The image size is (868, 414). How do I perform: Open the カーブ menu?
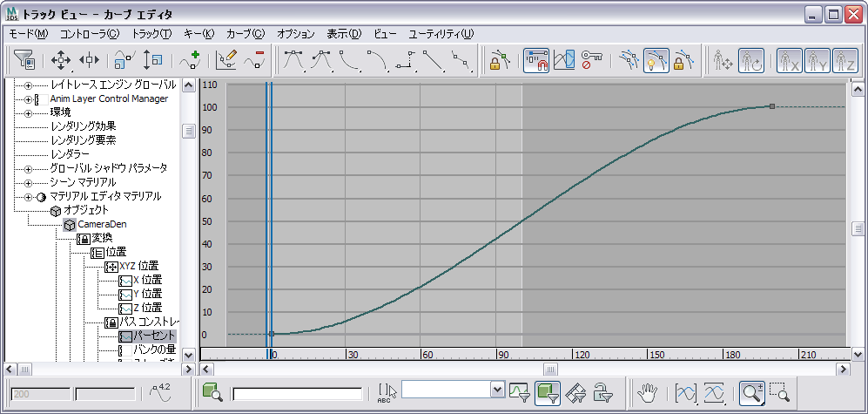tap(246, 34)
